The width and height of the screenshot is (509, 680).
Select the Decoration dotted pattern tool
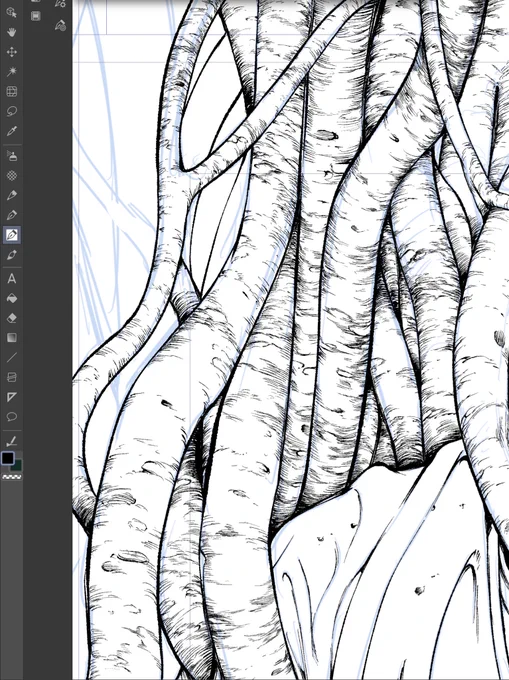tap(12, 176)
